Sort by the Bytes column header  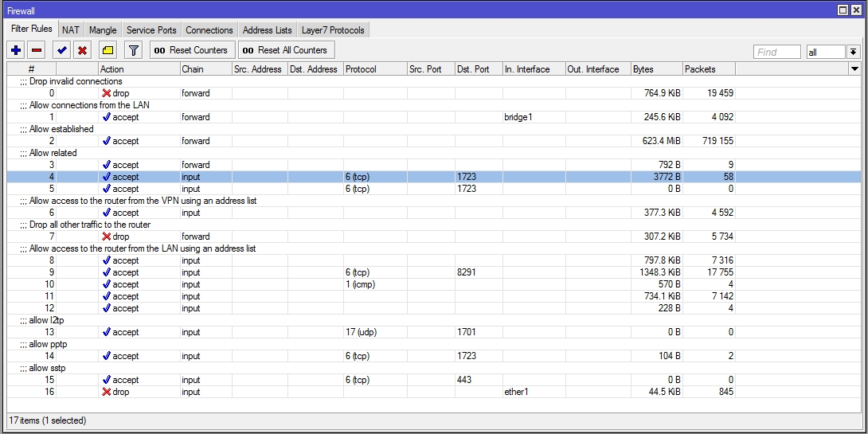click(x=656, y=69)
